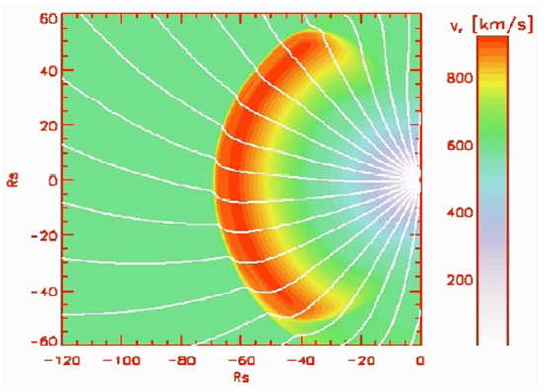This screenshot has height=392, width=544.
Task: Click the red band on the colorbar top
Action: (493, 47)
